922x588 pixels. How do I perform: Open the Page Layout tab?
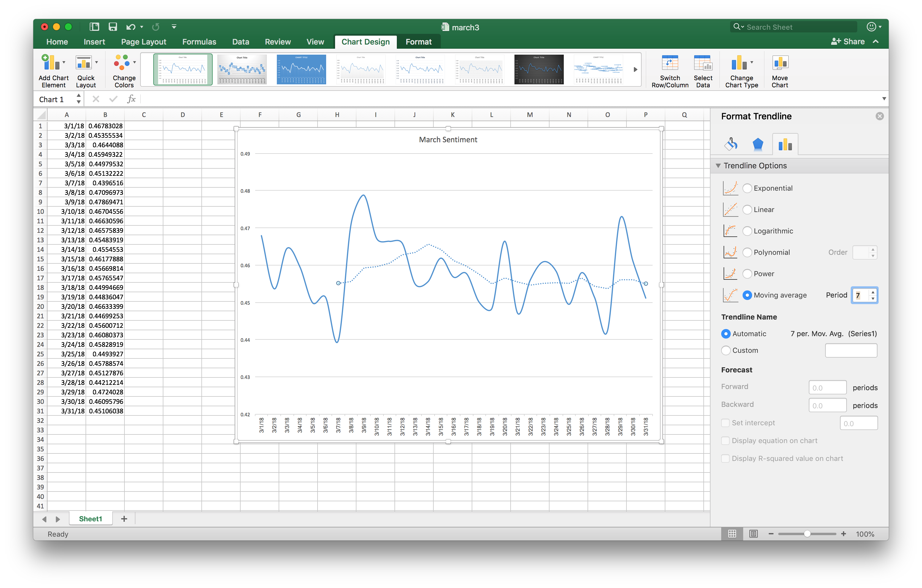click(x=143, y=42)
